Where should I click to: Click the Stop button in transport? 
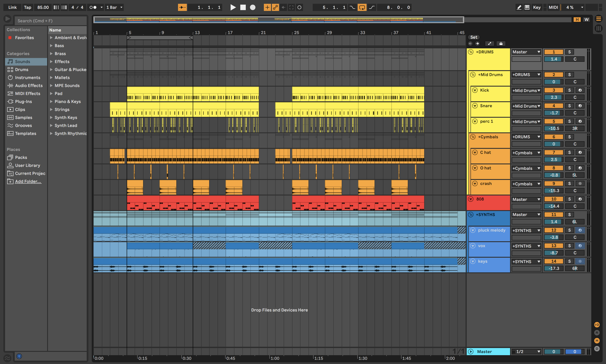[243, 7]
